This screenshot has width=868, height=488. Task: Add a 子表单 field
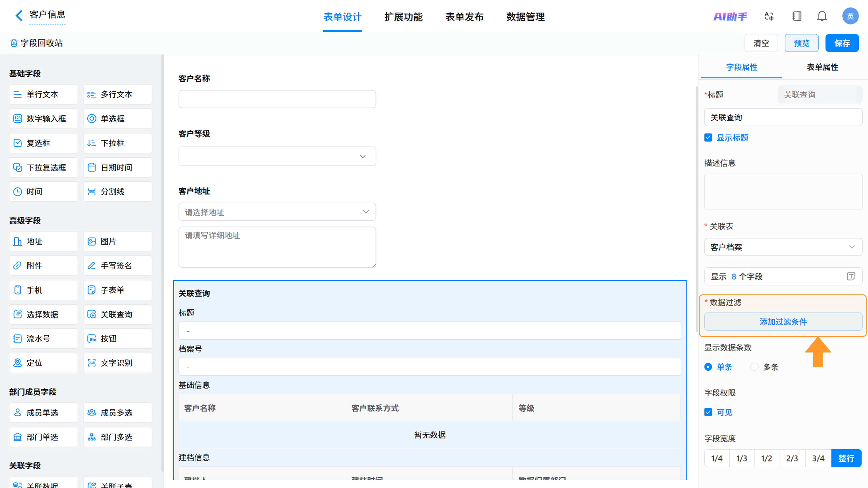[118, 290]
